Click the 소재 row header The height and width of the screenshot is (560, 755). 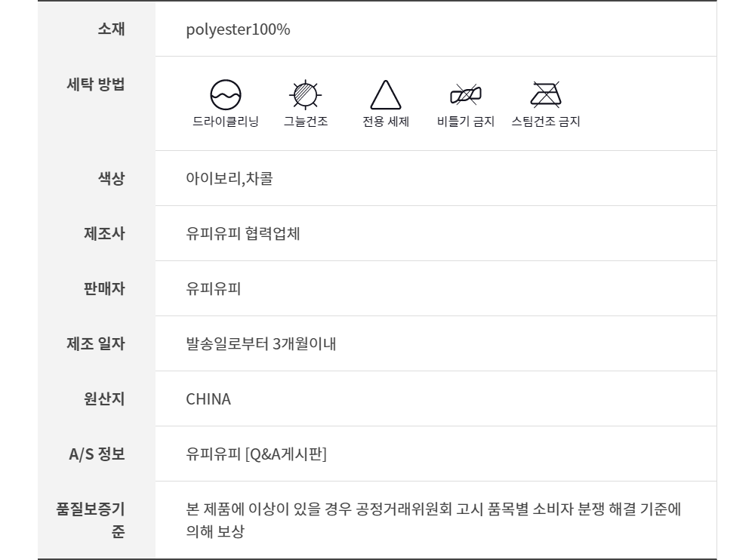[x=111, y=29]
